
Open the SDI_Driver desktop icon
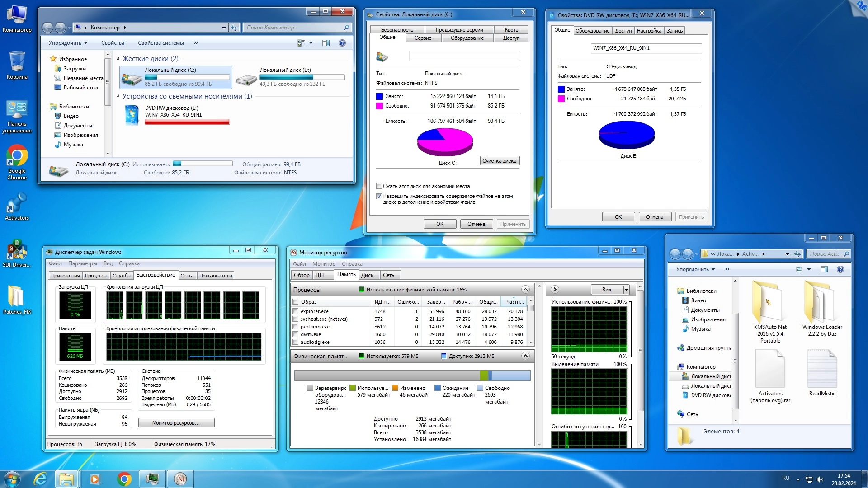tap(17, 250)
